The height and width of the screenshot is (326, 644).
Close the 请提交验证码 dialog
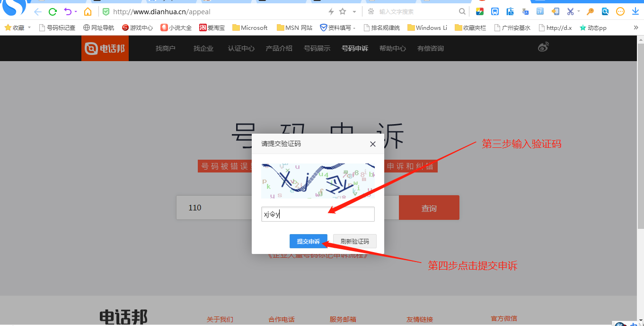pyautogui.click(x=372, y=144)
